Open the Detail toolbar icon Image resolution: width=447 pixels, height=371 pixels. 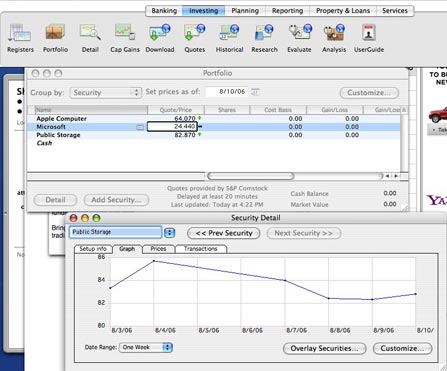90,38
